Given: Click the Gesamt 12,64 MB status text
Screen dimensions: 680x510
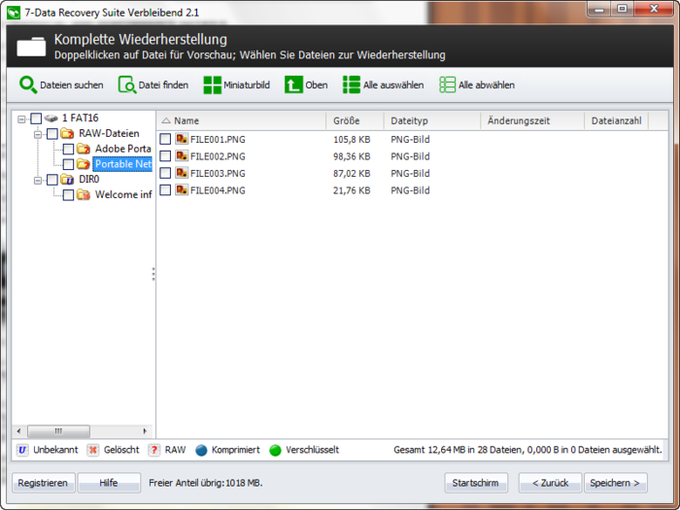Looking at the screenshot, I should [528, 450].
